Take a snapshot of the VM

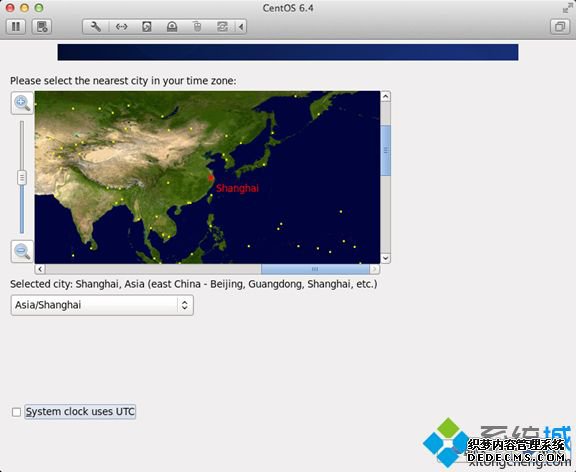[x=42, y=27]
